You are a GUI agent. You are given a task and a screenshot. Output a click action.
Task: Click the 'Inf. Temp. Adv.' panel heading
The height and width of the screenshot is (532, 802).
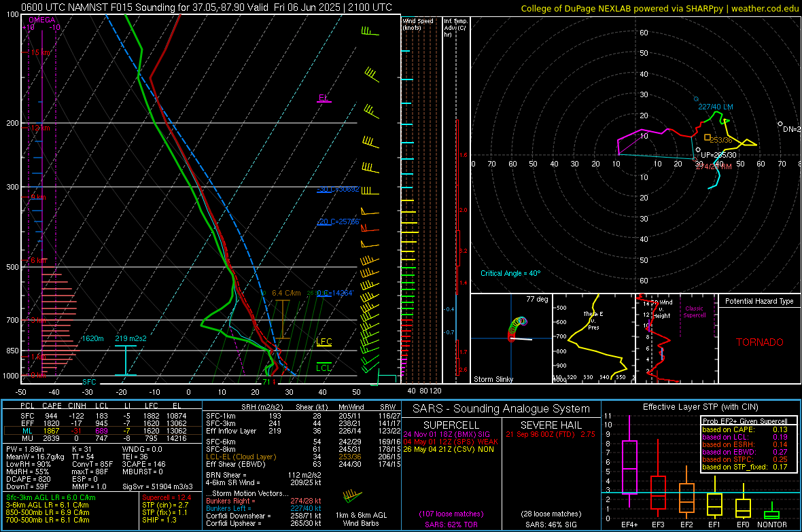[x=455, y=28]
